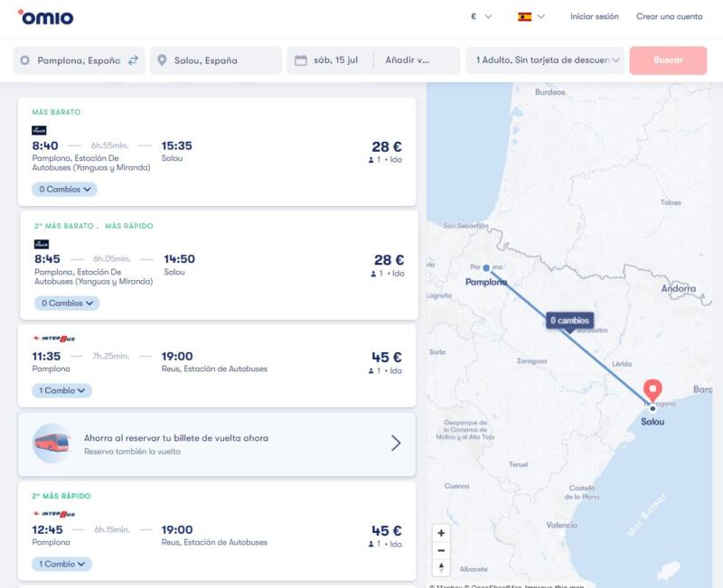Click Iniciar sesión
723x588 pixels.
pos(594,16)
